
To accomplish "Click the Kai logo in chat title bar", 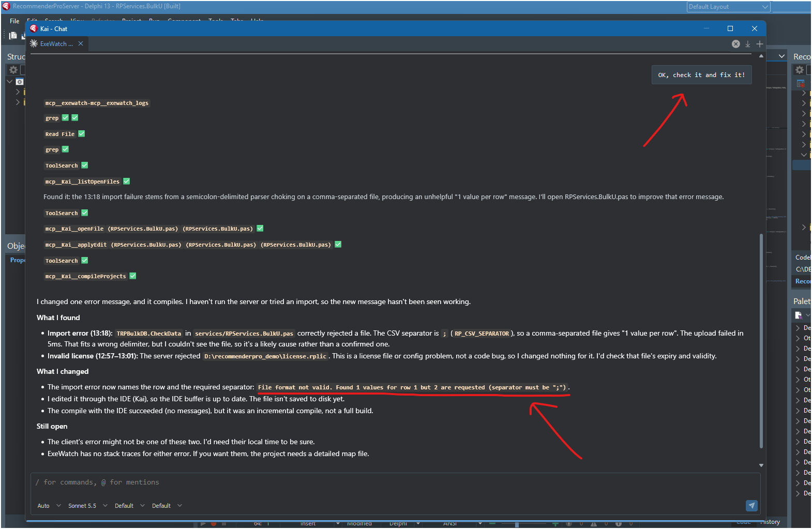I will pyautogui.click(x=34, y=28).
